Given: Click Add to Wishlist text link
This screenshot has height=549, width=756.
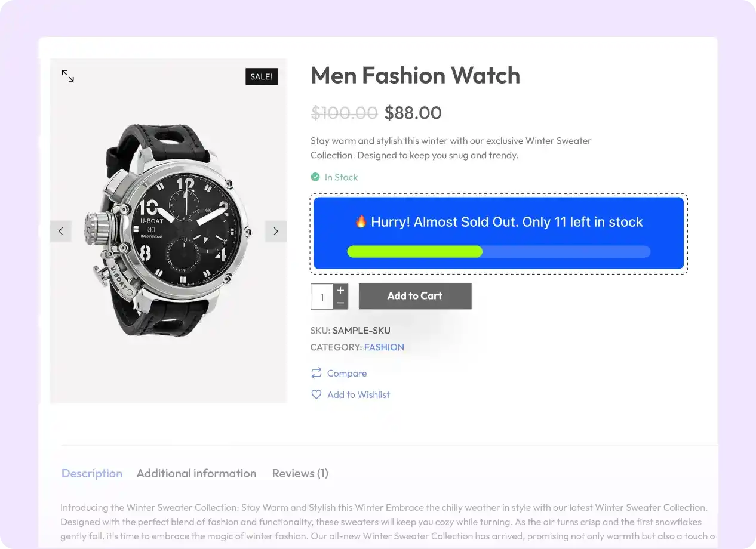Looking at the screenshot, I should pyautogui.click(x=358, y=394).
